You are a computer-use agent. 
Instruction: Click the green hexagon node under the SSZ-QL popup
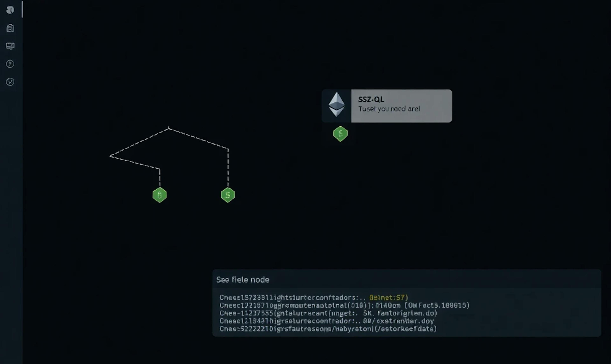340,134
